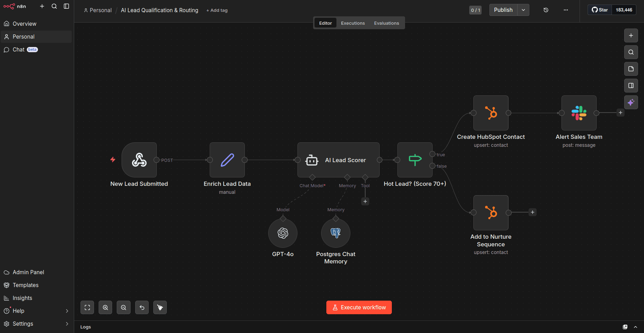Open the AI Lead Scorer node
The width and height of the screenshot is (644, 333).
(338, 160)
